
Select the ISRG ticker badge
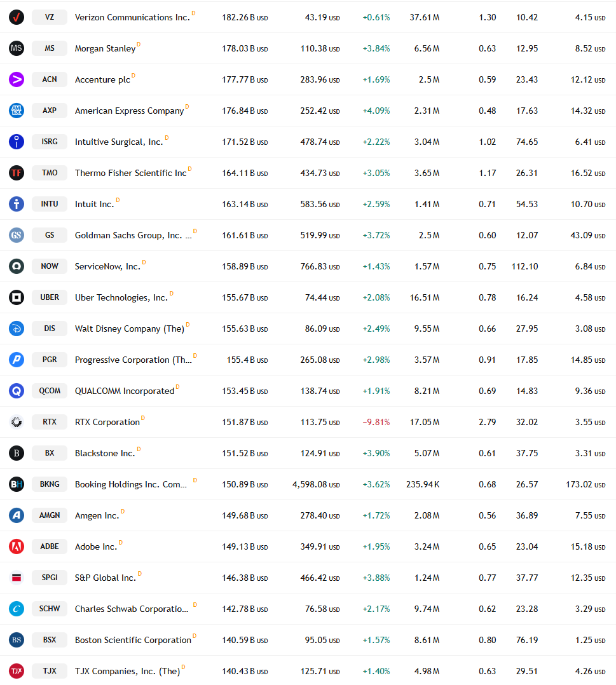coord(50,142)
